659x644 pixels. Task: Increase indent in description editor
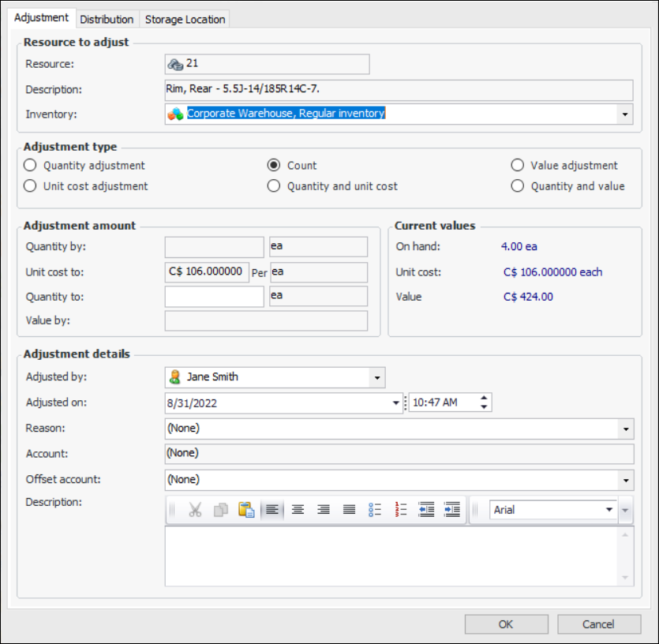(x=452, y=510)
